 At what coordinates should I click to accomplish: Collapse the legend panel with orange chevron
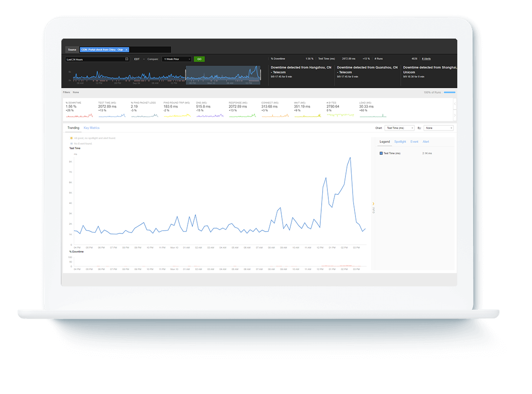(373, 204)
